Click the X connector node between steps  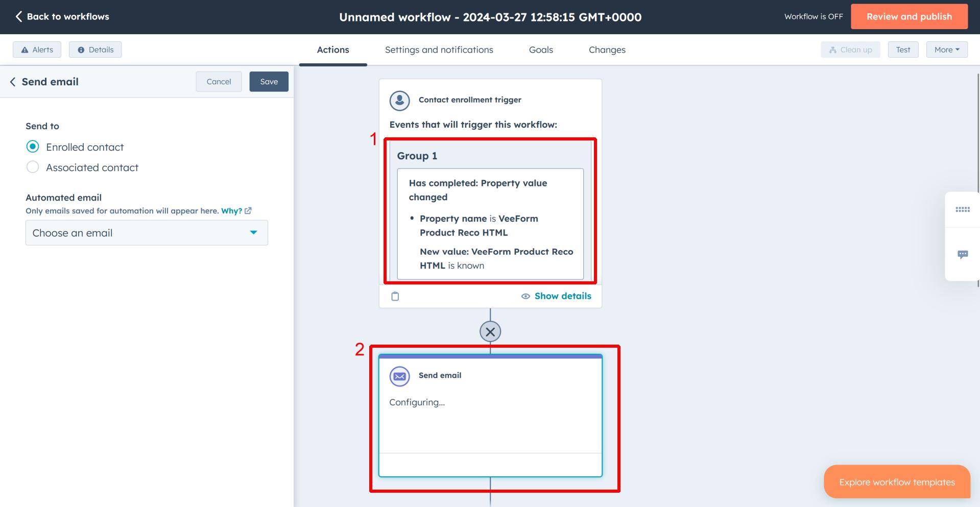[x=490, y=332]
